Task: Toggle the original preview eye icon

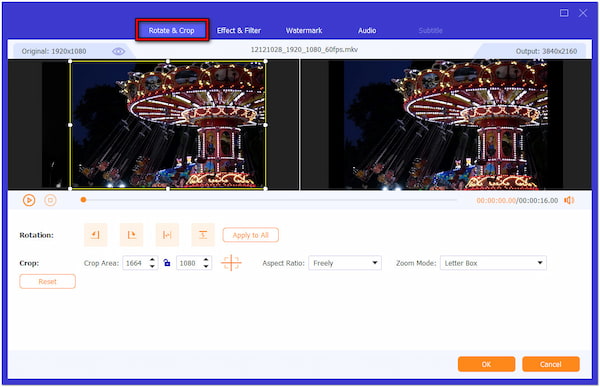Action: [x=119, y=51]
